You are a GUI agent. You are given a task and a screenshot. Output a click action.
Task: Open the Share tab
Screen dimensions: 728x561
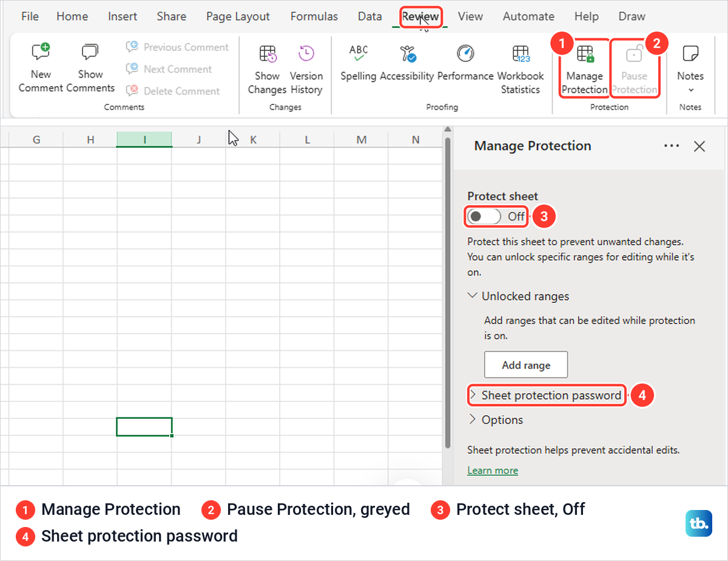click(171, 16)
